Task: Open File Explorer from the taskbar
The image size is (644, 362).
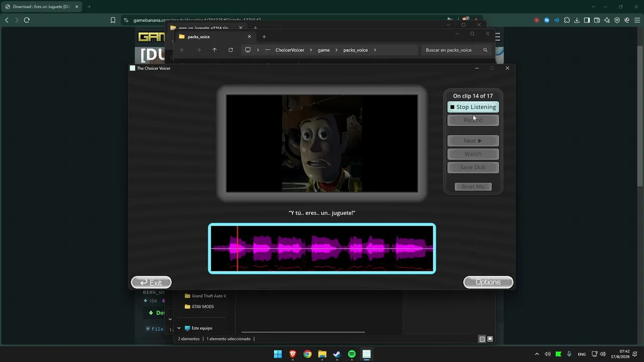Action: click(322, 354)
